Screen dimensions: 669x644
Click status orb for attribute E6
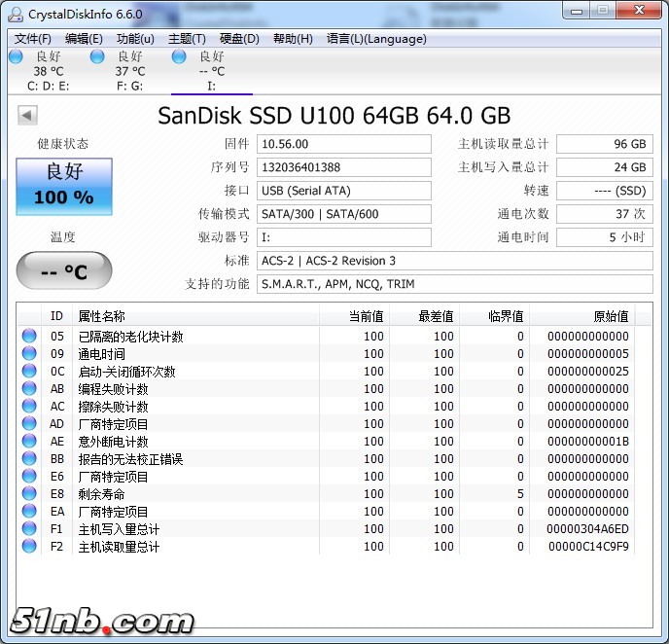(x=29, y=476)
